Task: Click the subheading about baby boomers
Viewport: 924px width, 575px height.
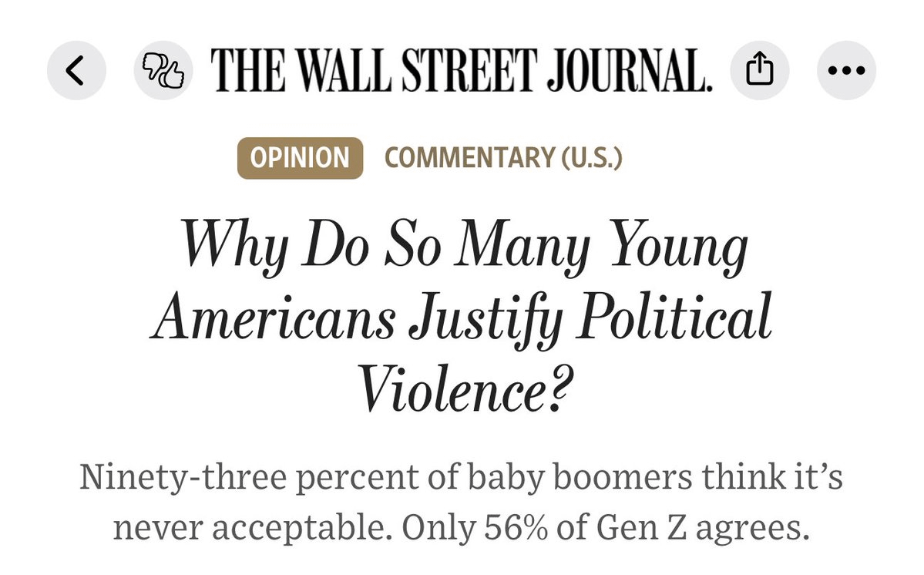Action: (462, 502)
